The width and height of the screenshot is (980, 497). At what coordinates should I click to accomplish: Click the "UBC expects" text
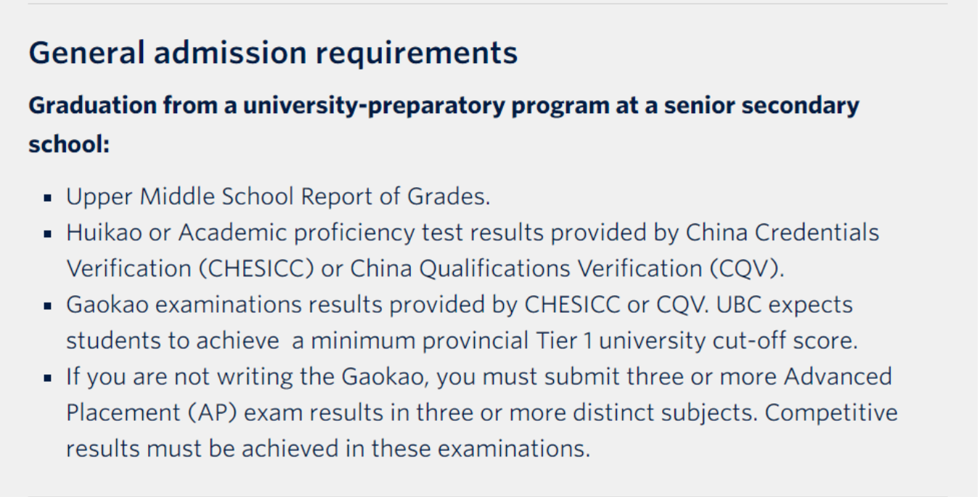[x=785, y=305]
